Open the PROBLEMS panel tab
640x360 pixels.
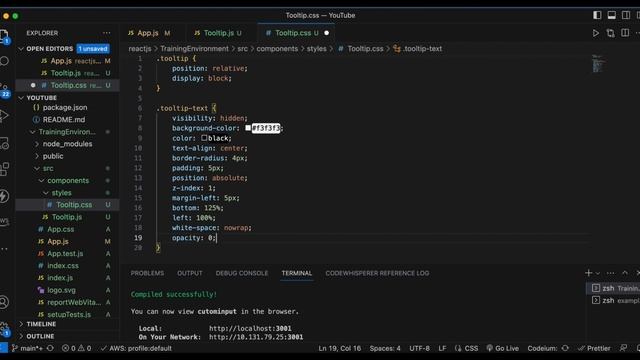[x=147, y=273]
